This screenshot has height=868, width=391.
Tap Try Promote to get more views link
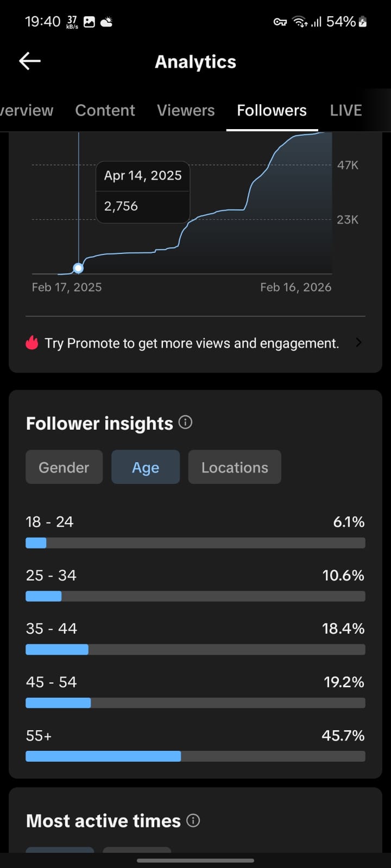(192, 343)
